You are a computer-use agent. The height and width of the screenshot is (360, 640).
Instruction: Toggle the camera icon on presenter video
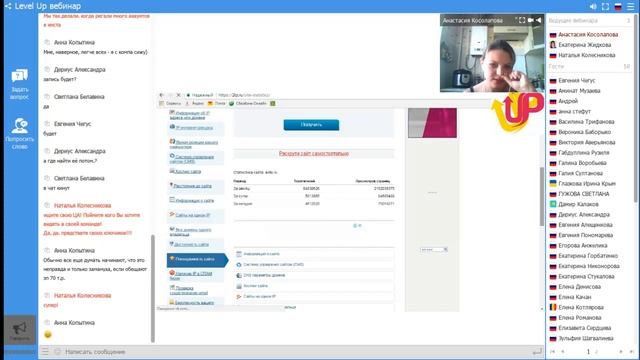point(531,20)
